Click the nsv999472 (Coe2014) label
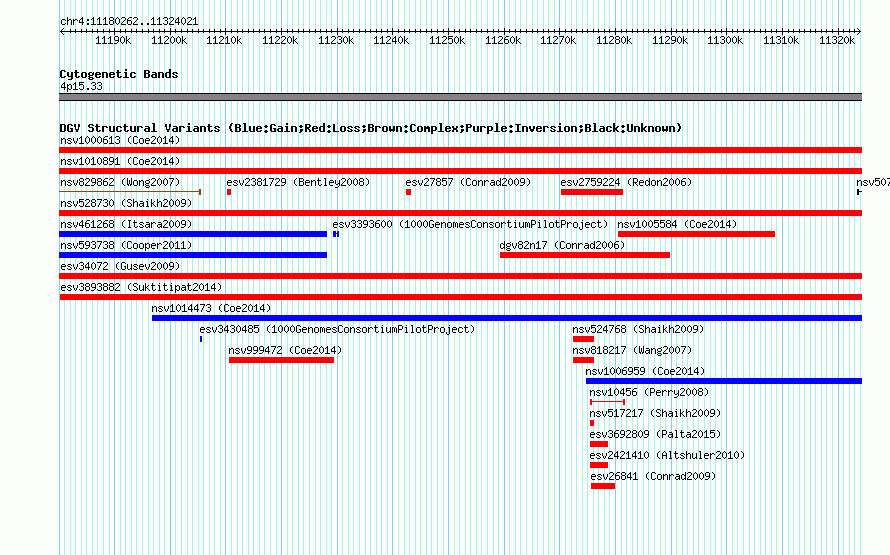 [x=285, y=350]
